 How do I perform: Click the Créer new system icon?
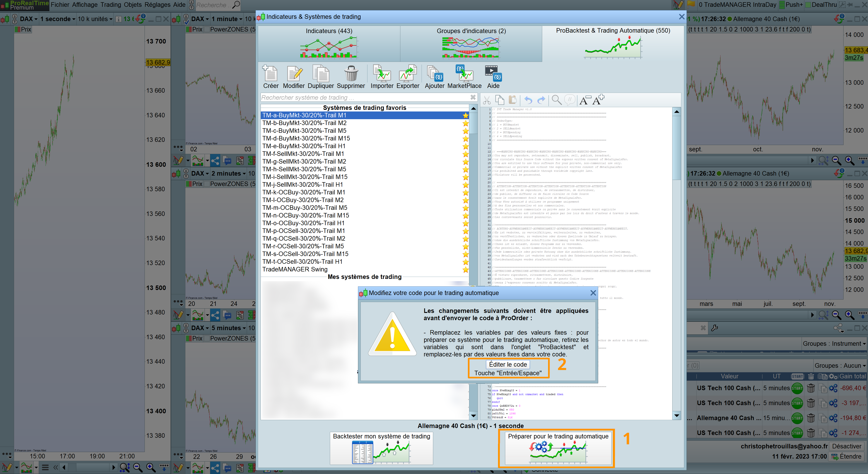coord(270,77)
